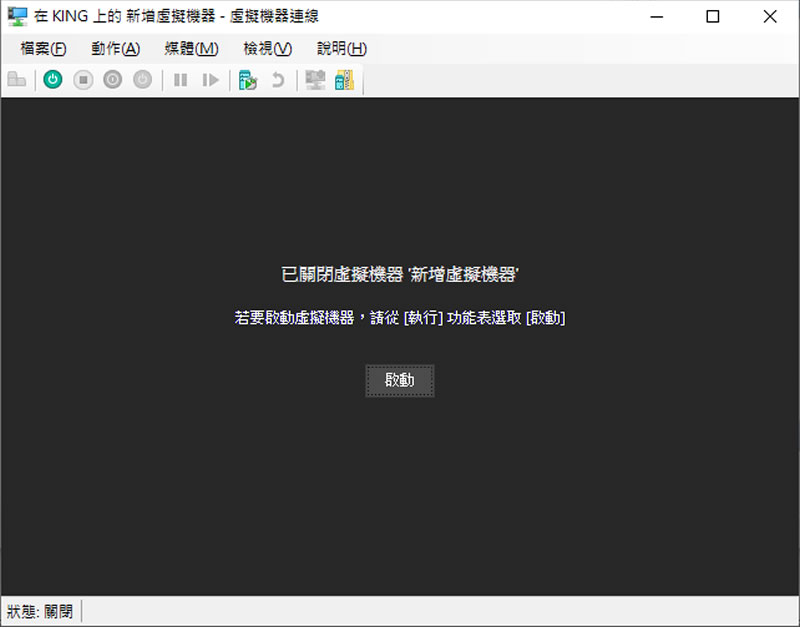The height and width of the screenshot is (628, 800).
Task: Click the Shut Down toolbar icon
Action: 113,80
